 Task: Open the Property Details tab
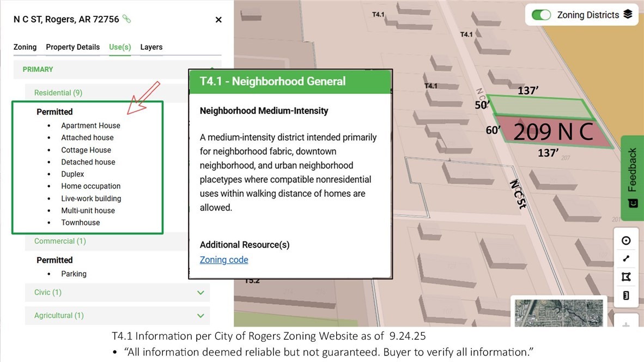coord(72,47)
